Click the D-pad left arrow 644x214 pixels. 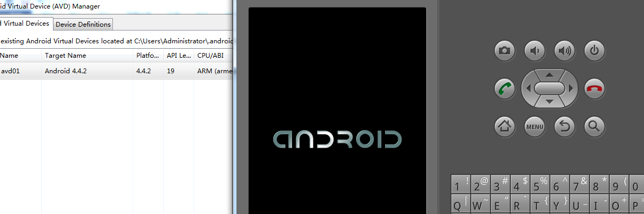[x=528, y=88]
